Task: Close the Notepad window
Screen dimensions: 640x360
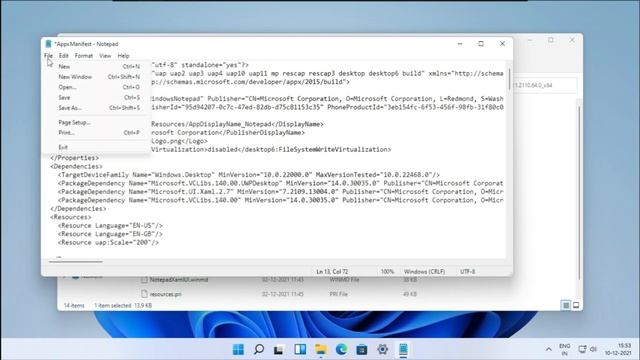Action: (x=502, y=44)
